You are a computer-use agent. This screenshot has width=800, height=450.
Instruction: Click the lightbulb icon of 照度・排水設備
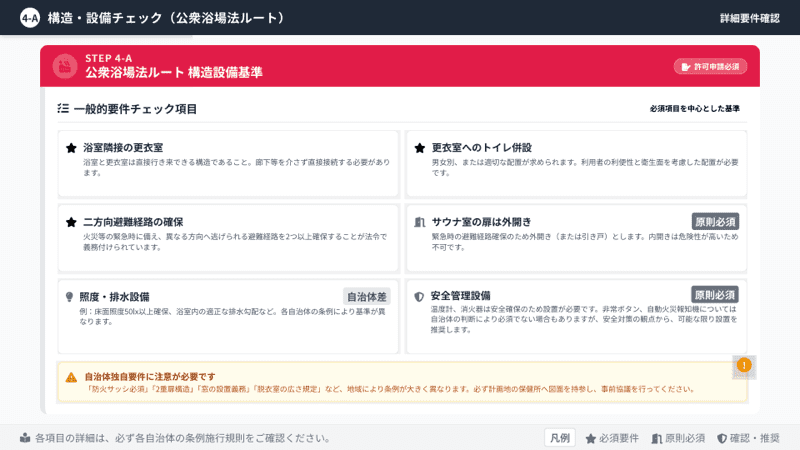pyautogui.click(x=69, y=297)
